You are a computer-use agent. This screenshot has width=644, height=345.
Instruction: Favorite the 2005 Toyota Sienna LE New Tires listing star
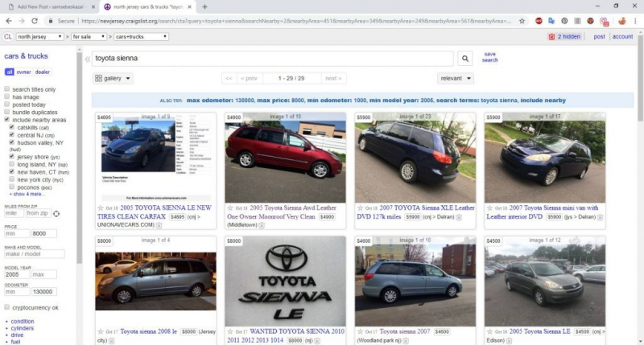[100, 207]
